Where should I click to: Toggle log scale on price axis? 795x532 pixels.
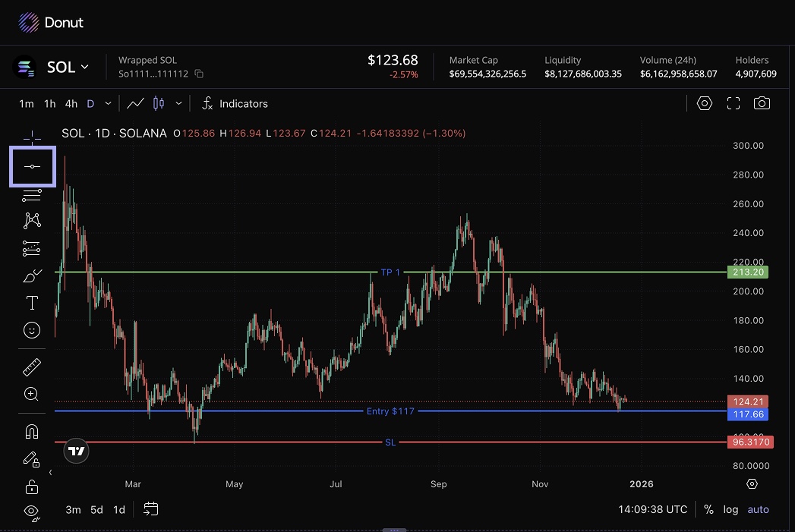[730, 509]
